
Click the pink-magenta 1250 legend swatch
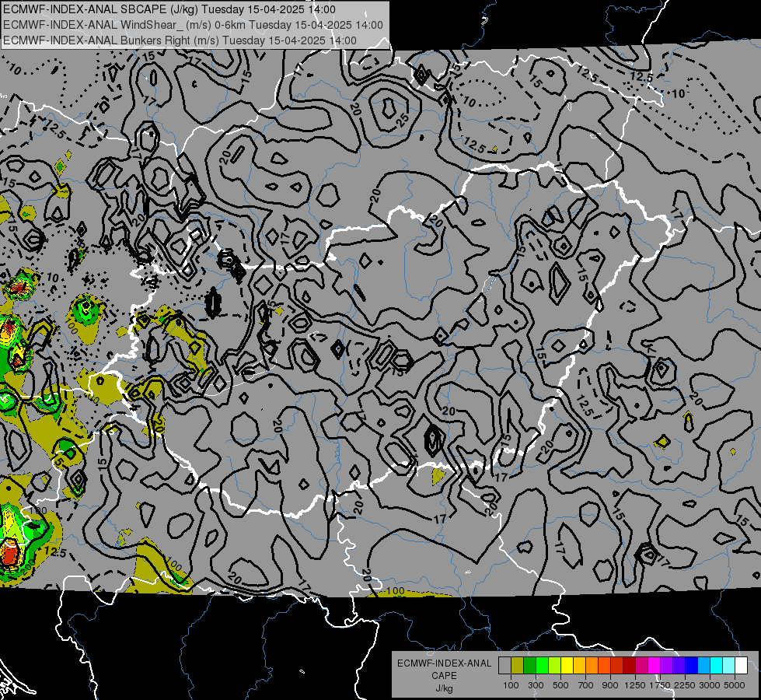642,665
